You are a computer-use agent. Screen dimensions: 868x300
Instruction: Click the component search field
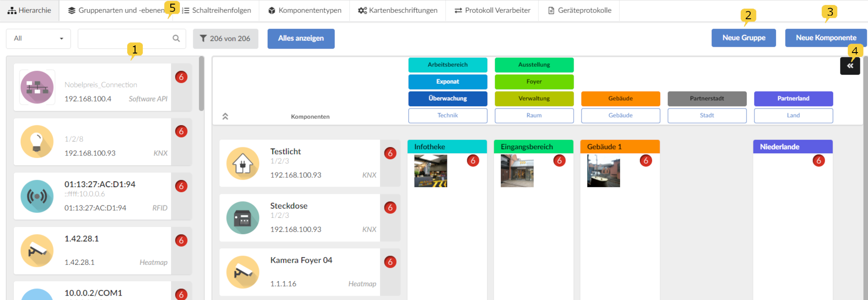132,38
